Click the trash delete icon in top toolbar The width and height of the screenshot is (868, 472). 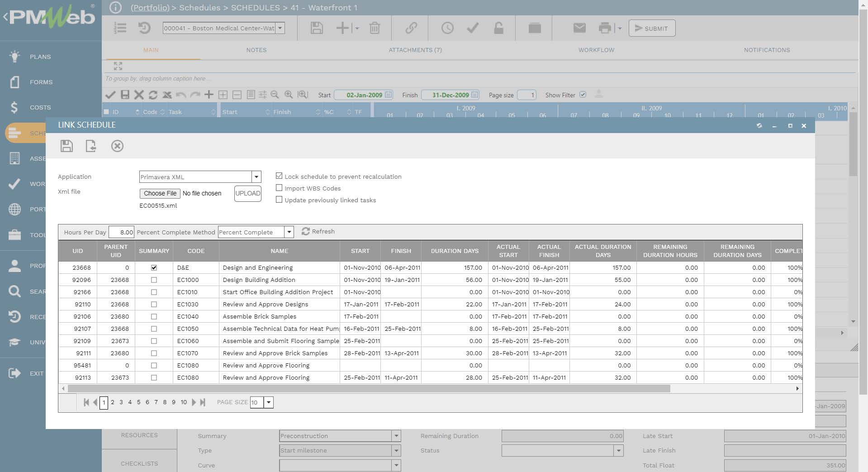tap(375, 28)
